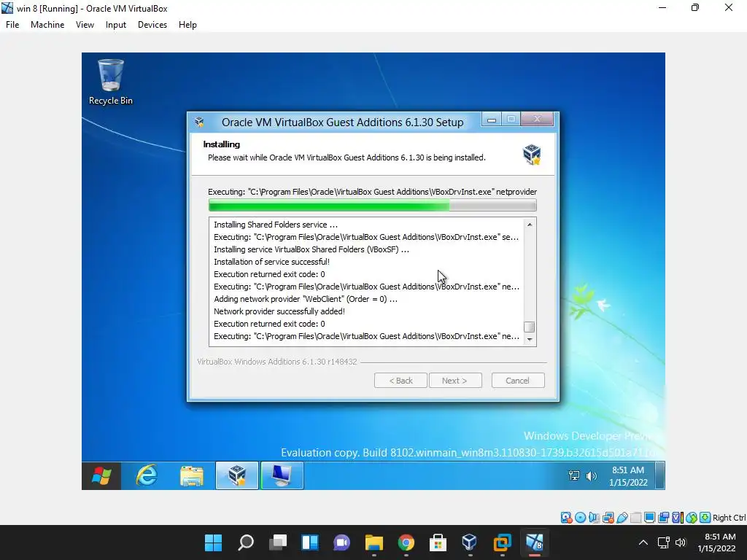The image size is (747, 560).
Task: Click the network adapters status icon
Action: coord(608,518)
